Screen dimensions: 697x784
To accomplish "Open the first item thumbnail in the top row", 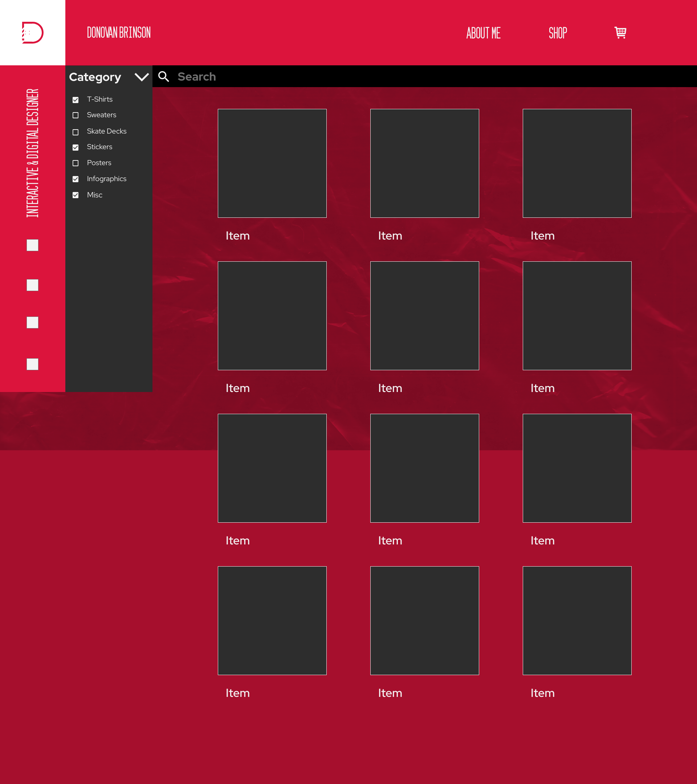I will click(272, 163).
